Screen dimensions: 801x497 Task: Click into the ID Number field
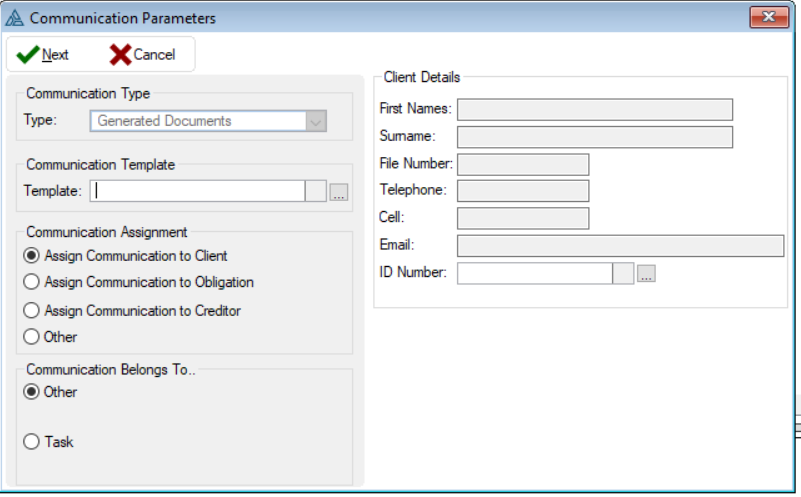tap(534, 274)
